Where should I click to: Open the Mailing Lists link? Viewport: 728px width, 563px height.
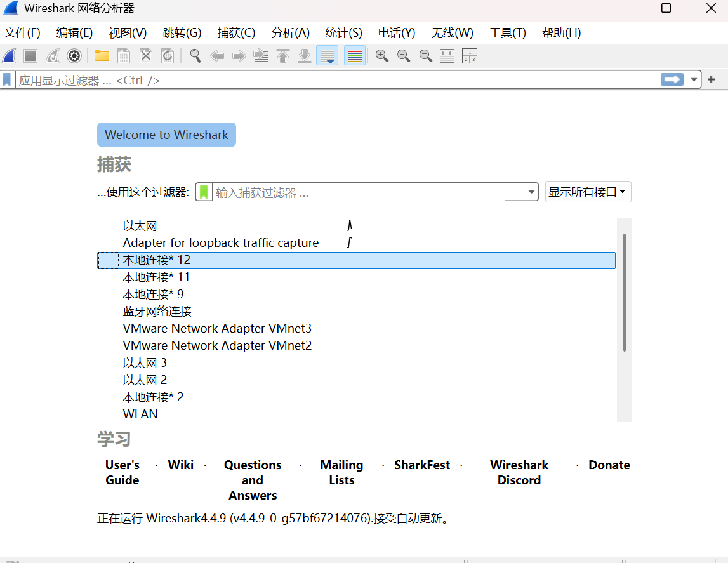click(341, 472)
